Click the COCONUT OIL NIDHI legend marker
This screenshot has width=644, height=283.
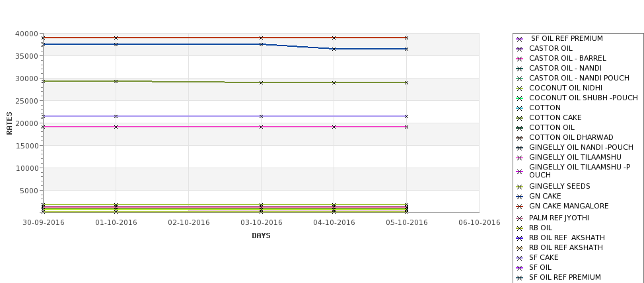pos(519,88)
